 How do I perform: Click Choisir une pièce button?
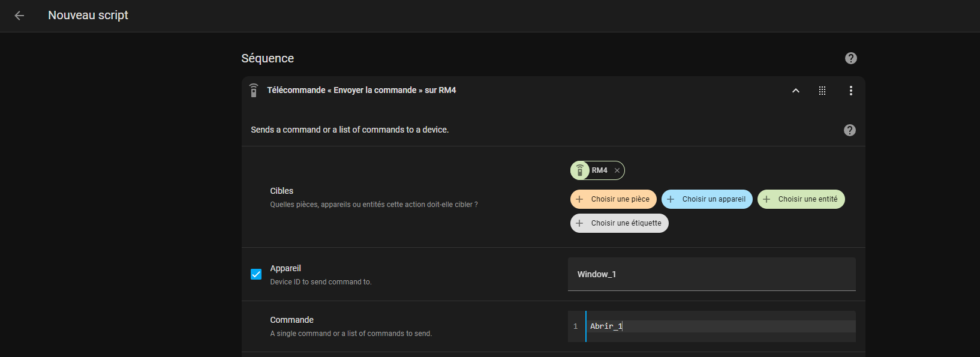click(613, 199)
